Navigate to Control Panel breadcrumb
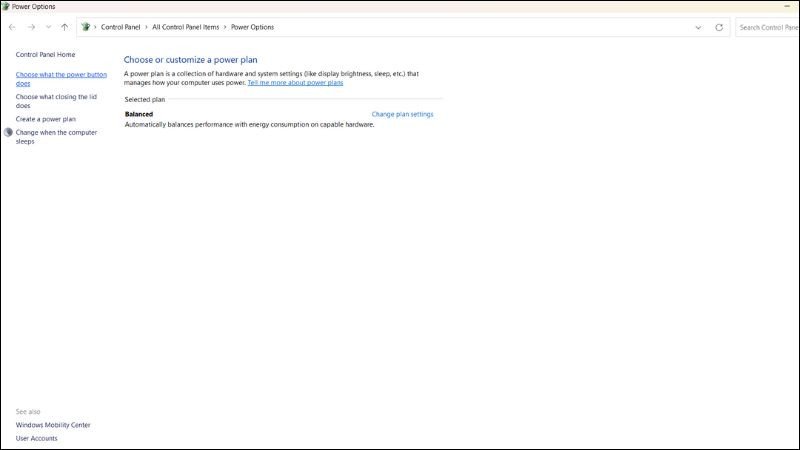The image size is (800, 450). pyautogui.click(x=119, y=27)
